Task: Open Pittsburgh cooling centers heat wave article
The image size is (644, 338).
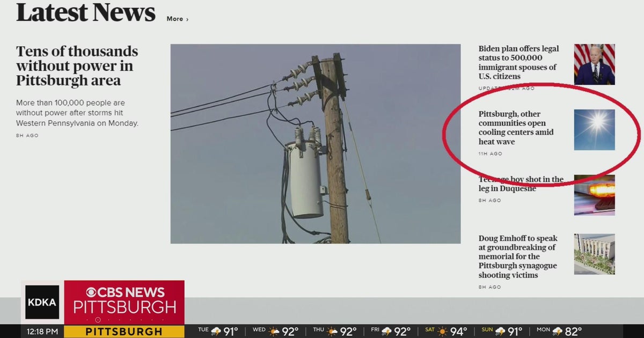Action: (x=516, y=128)
